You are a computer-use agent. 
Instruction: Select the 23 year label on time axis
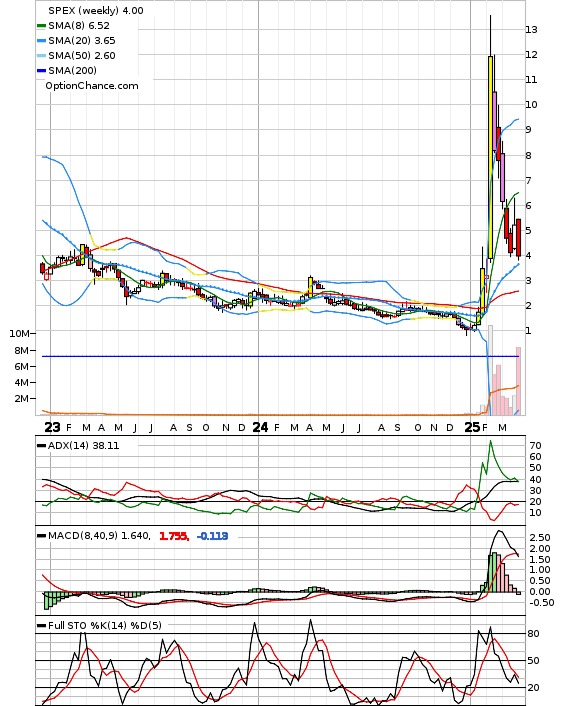[52, 427]
